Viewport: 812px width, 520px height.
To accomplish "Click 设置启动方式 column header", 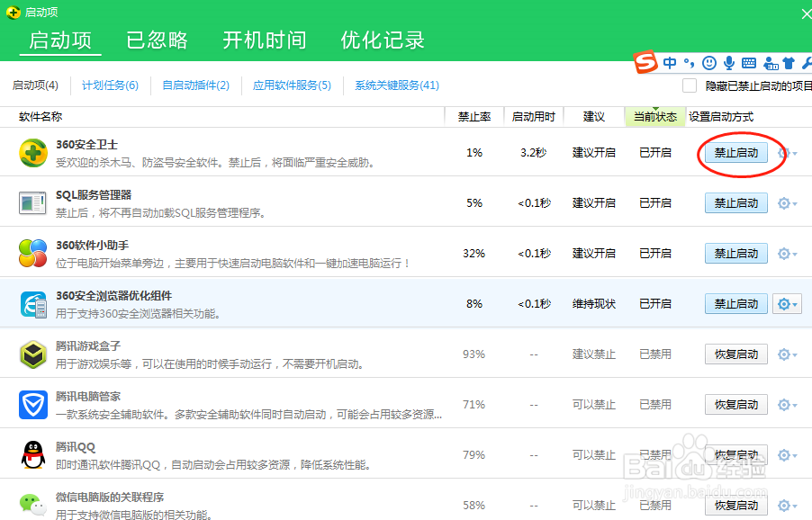I will pyautogui.click(x=721, y=117).
